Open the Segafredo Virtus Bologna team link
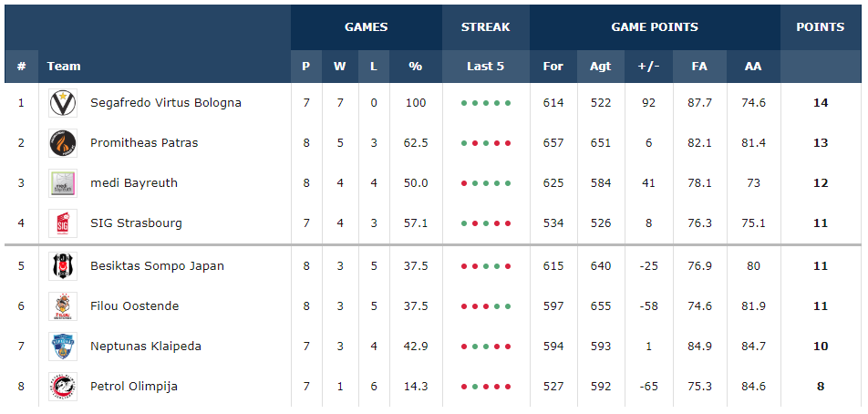This screenshot has height=414, width=868. point(166,103)
